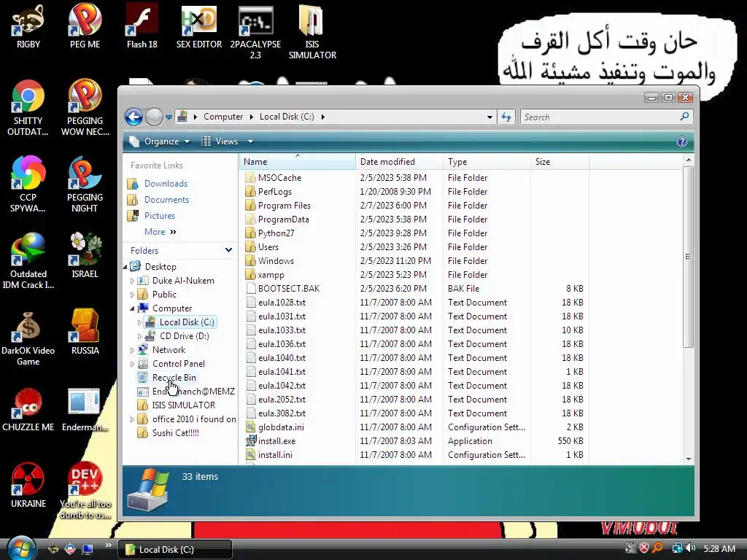This screenshot has width=747, height=560.
Task: Click the Explorer Back arrow button
Action: (134, 117)
